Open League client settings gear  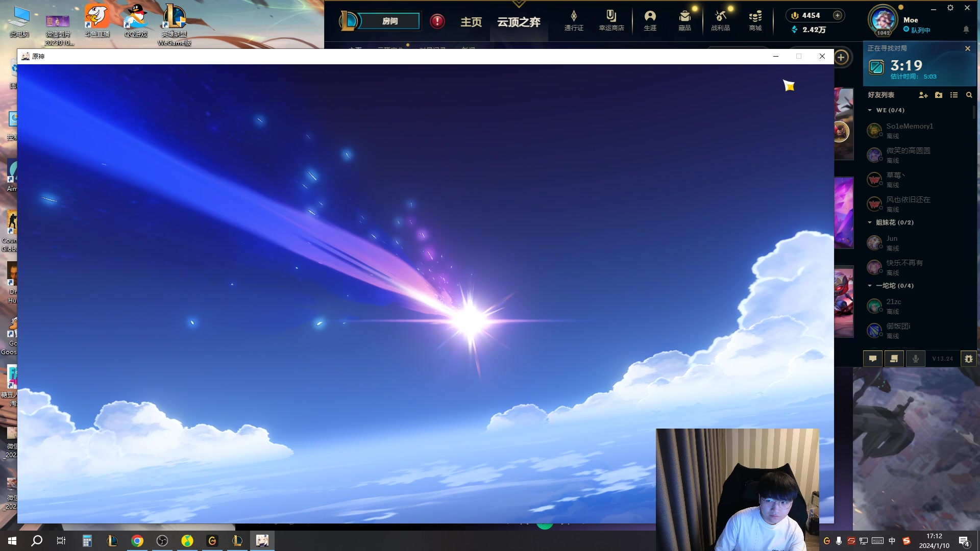[950, 8]
